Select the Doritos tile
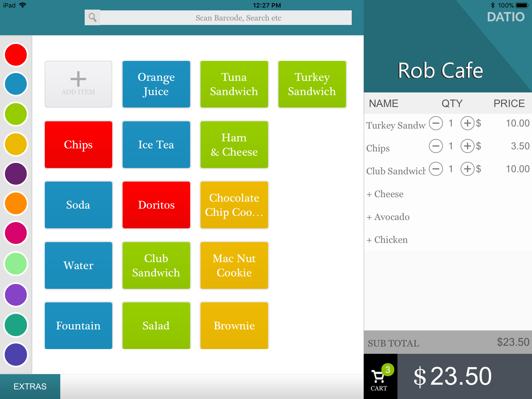Viewport: 532px width, 399px height. 156,205
